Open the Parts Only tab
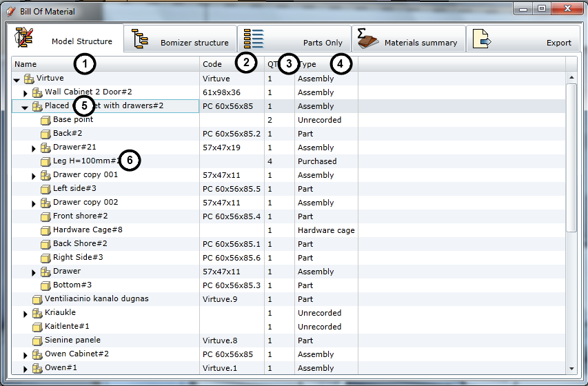Image resolution: width=588 pixels, height=386 pixels. pos(294,39)
